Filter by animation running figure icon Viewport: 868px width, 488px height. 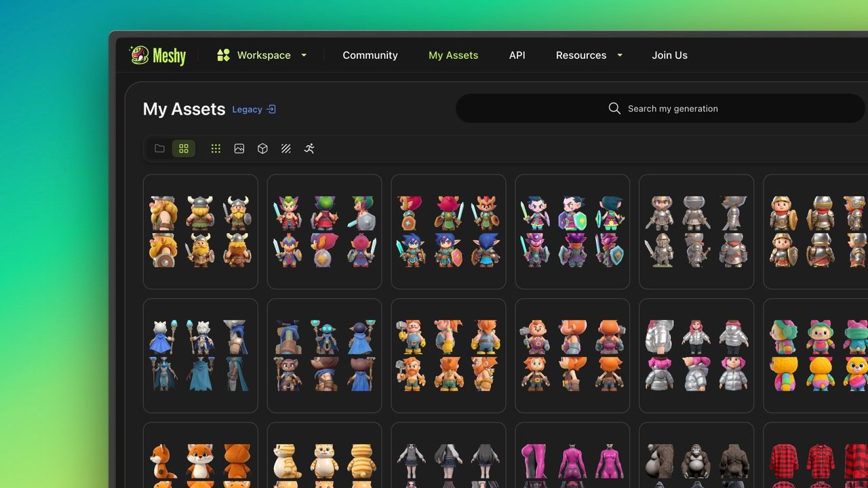[x=309, y=148]
